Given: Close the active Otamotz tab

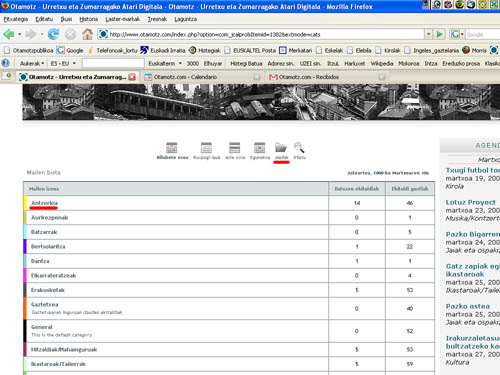Looking at the screenshot, I should pos(132,77).
